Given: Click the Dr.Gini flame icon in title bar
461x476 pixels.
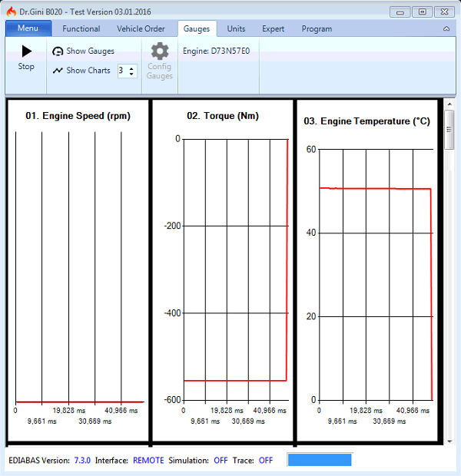Looking at the screenshot, I should 11,12.
